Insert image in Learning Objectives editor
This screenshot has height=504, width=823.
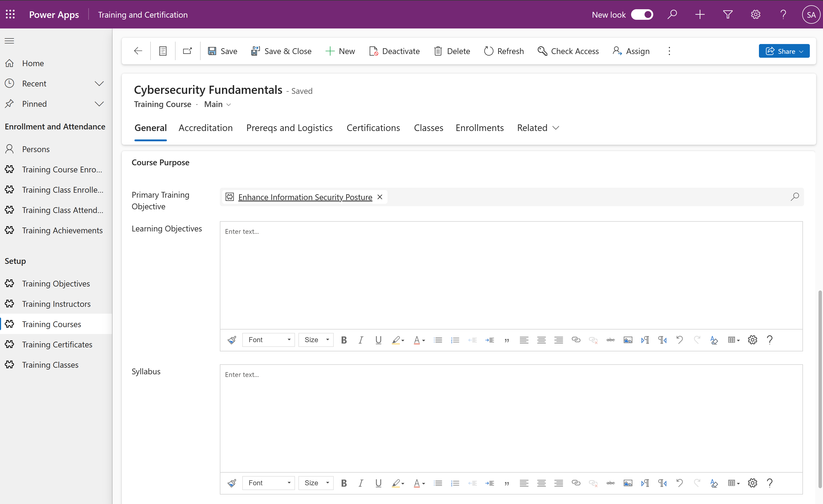(x=628, y=340)
